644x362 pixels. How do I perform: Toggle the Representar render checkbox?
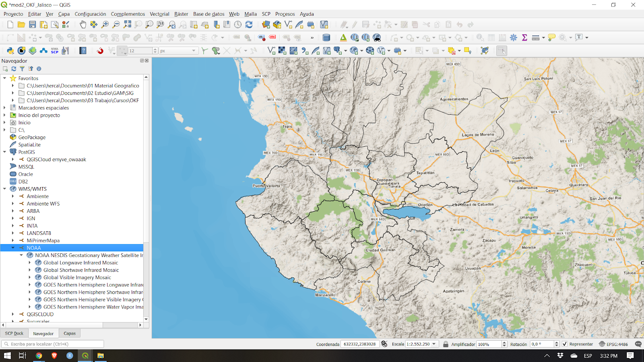click(565, 344)
